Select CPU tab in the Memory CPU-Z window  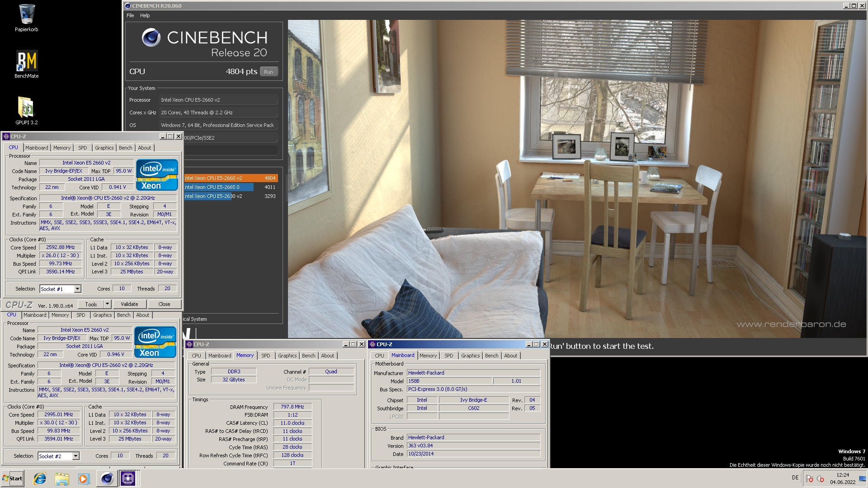click(196, 356)
